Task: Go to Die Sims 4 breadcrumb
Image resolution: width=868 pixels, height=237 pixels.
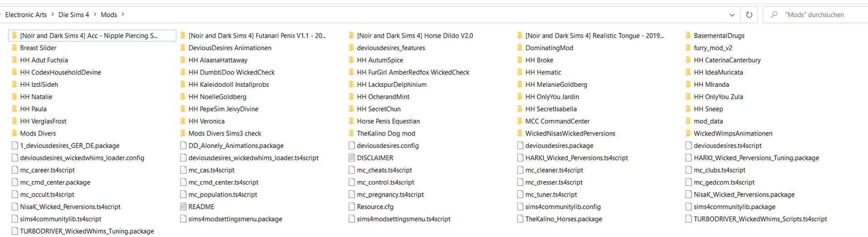Action: click(74, 15)
